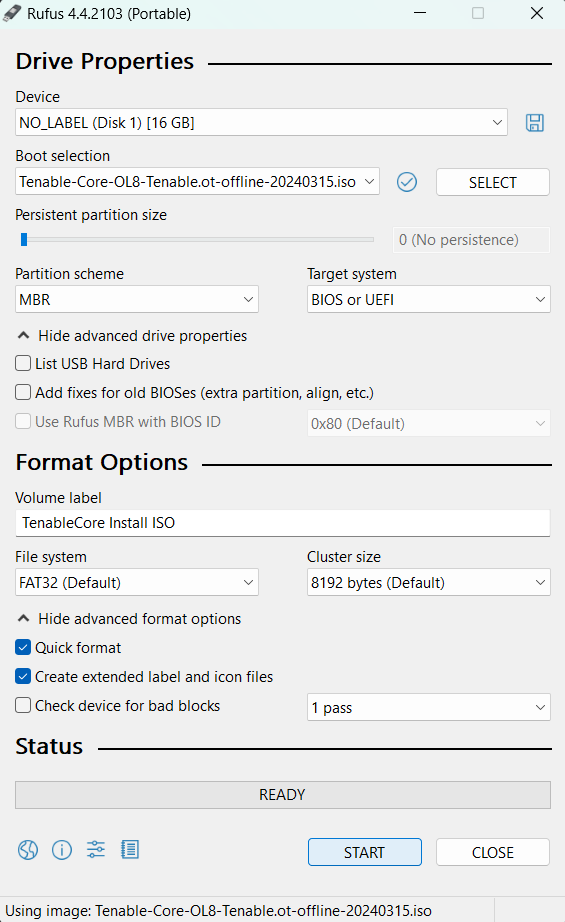Open language selection globe icon
Screen dimensions: 565x922
[28, 850]
